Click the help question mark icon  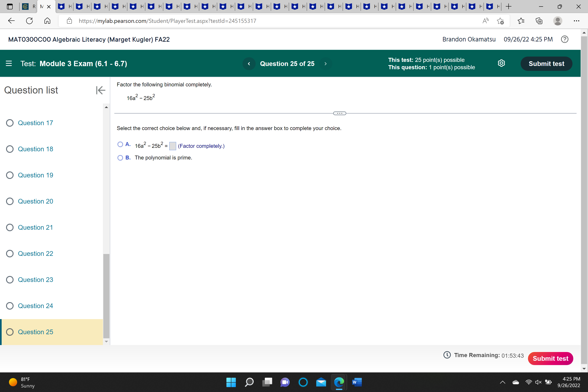tap(565, 39)
